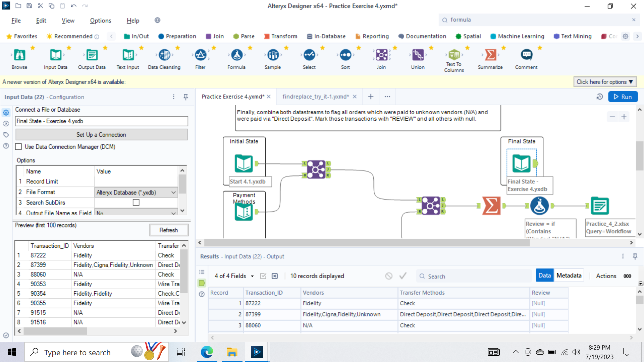Add a new workflow tab
Image resolution: width=644 pixels, height=362 pixels.
(x=371, y=97)
